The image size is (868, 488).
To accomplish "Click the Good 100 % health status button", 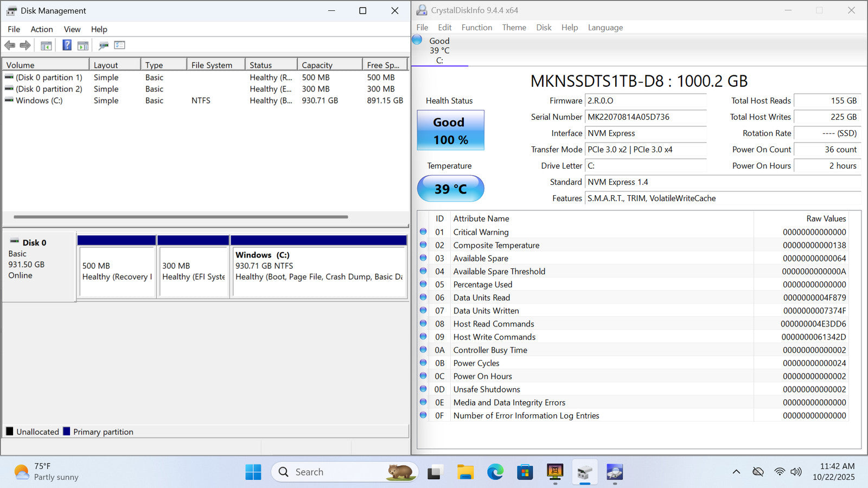I will [x=450, y=131].
